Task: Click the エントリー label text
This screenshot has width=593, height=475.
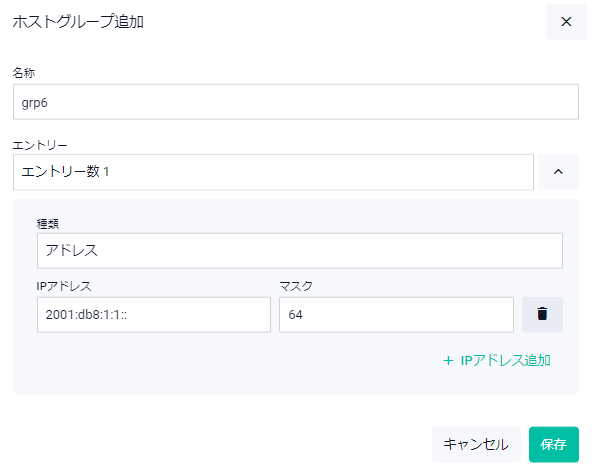Action: pyautogui.click(x=40, y=145)
